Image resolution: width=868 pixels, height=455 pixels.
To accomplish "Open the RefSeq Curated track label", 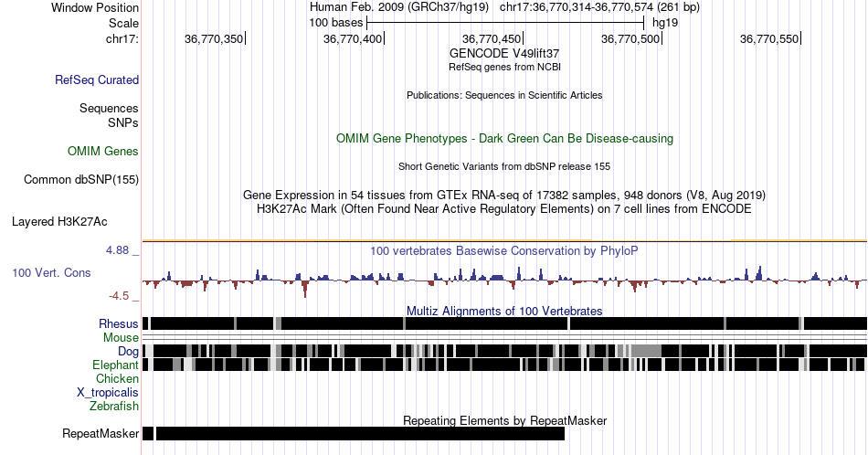I will coord(96,79).
